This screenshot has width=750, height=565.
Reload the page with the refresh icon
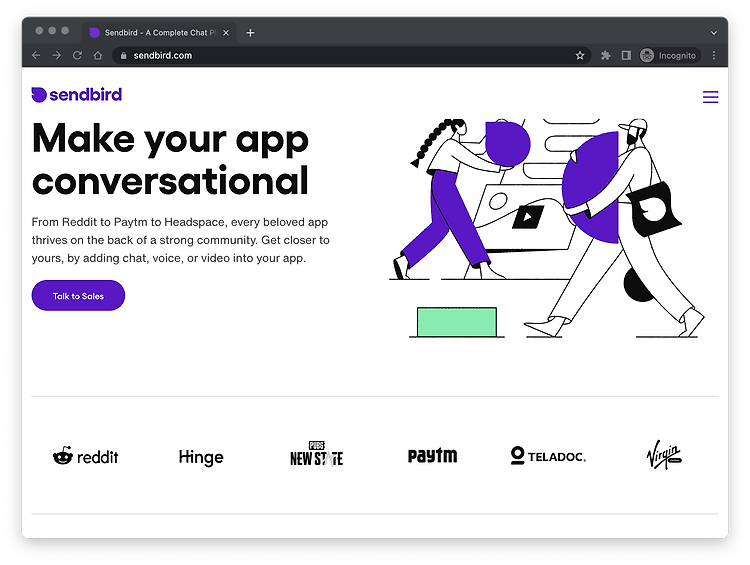77,55
